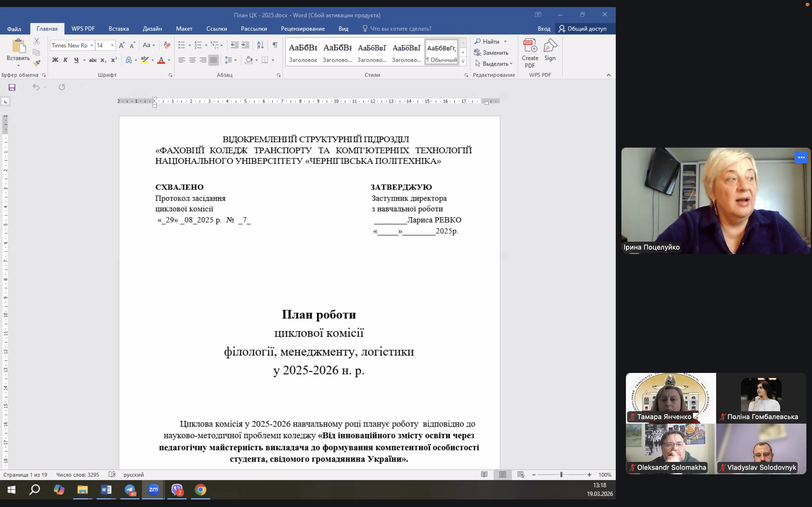Toggle italic formatting (К)

point(65,60)
